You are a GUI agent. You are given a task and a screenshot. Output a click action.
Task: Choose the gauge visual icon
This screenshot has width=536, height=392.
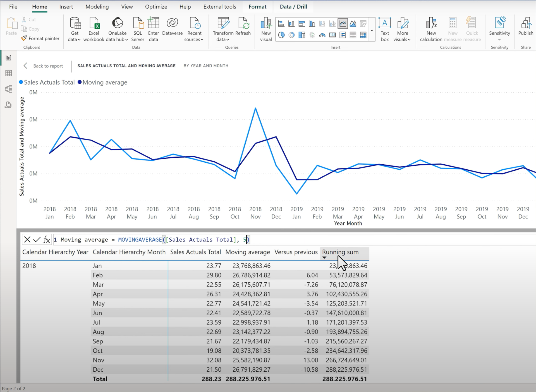(322, 35)
